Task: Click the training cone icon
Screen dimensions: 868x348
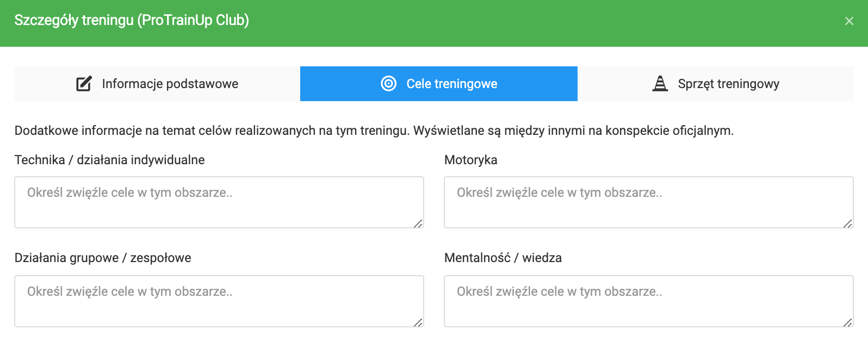Action: coord(660,84)
